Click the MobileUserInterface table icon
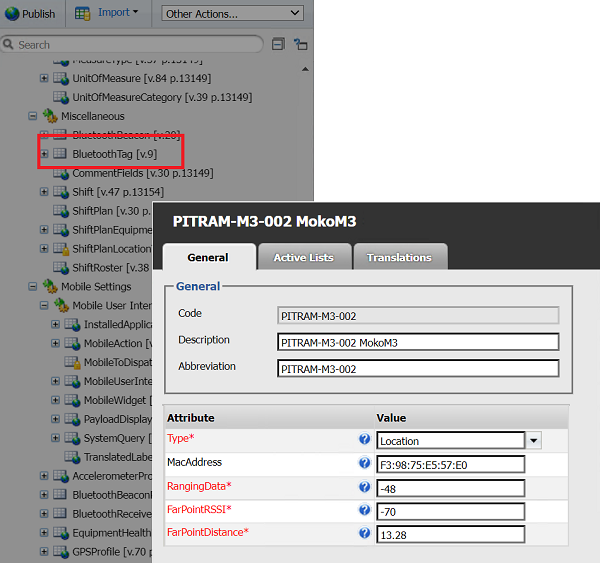Viewport: 600px width, 563px height. (x=72, y=381)
